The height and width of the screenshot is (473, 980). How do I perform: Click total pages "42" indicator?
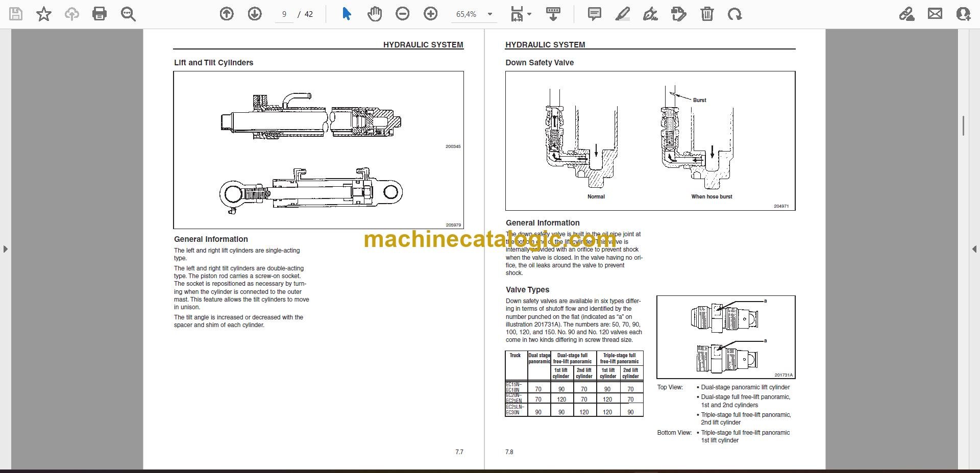tap(309, 14)
